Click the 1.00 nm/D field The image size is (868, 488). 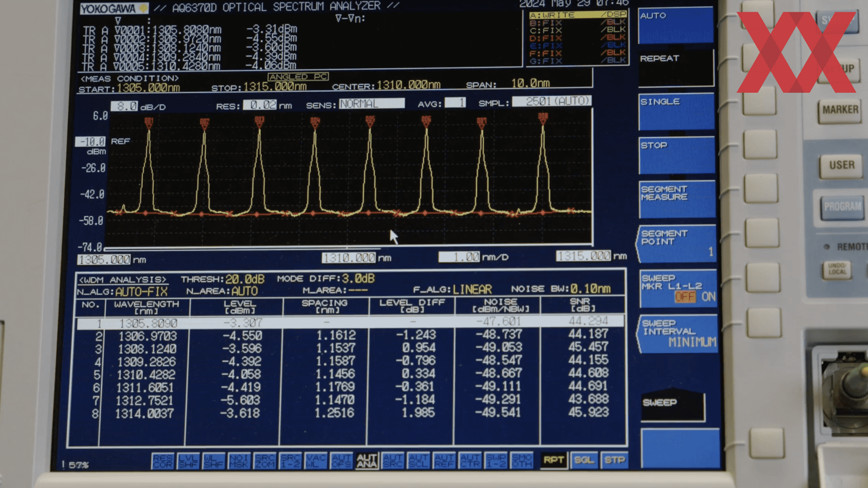pos(459,257)
